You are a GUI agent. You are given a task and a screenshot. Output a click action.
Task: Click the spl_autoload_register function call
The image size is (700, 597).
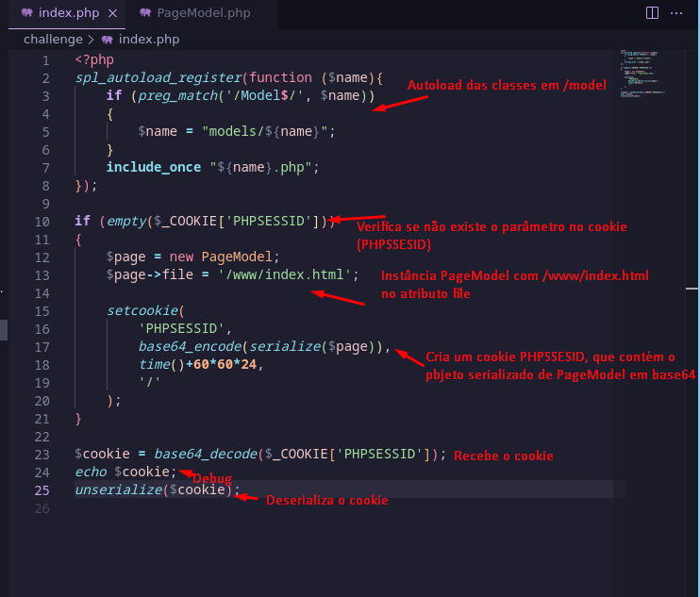158,77
